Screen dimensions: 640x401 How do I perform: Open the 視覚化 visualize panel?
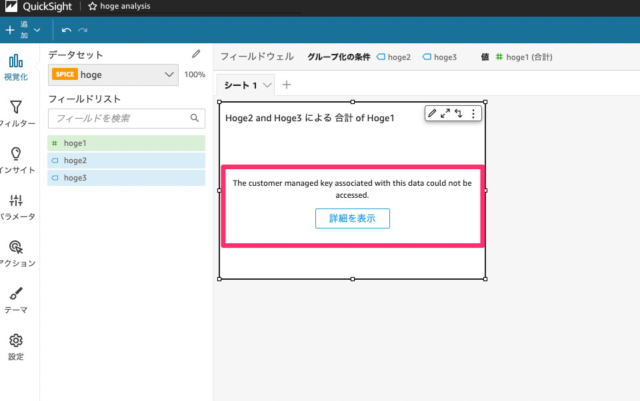pyautogui.click(x=16, y=67)
